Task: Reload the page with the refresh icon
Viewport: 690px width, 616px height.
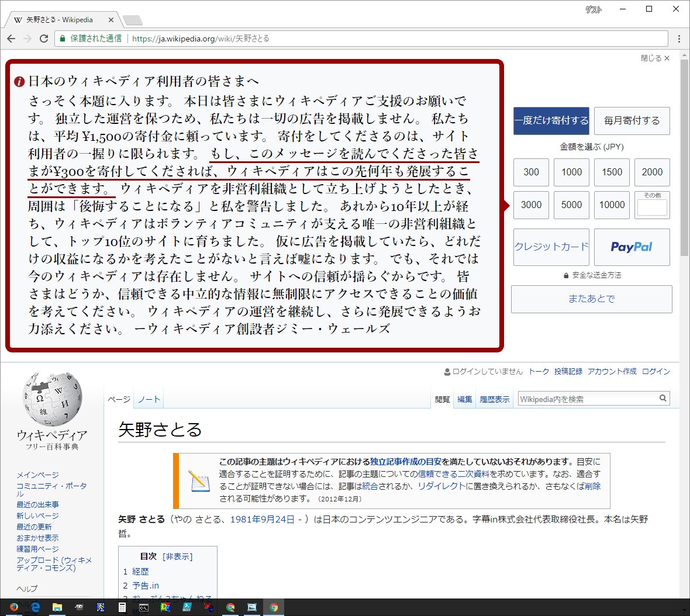Action: (x=44, y=39)
